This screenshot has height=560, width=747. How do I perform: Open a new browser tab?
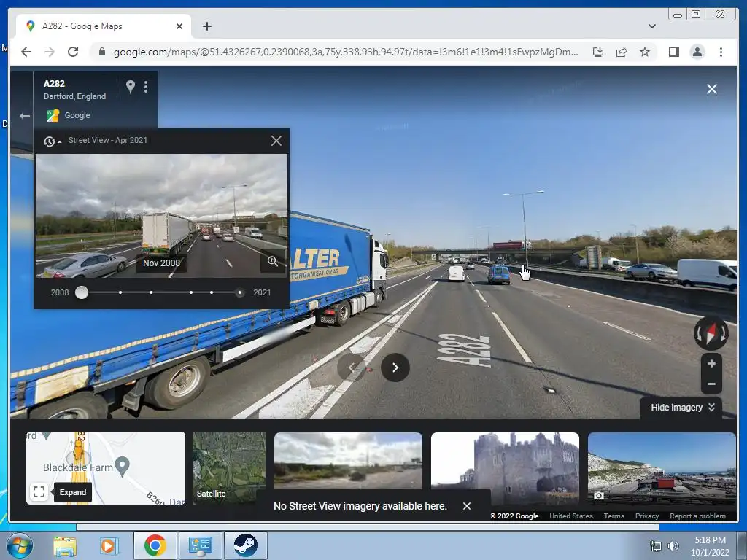pos(206,26)
